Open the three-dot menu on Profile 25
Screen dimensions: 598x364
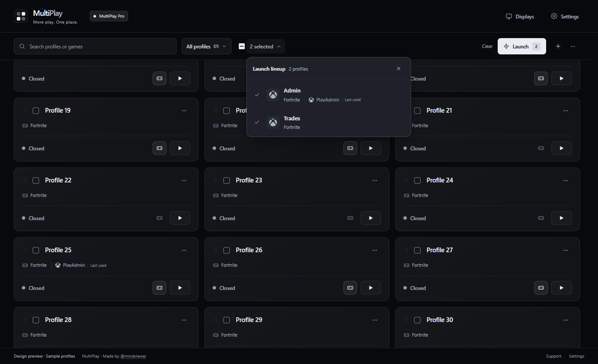[x=184, y=250]
